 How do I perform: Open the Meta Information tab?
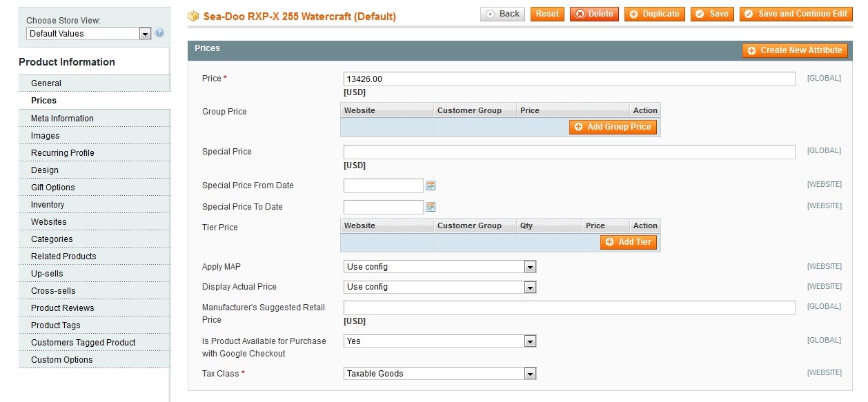(x=95, y=119)
